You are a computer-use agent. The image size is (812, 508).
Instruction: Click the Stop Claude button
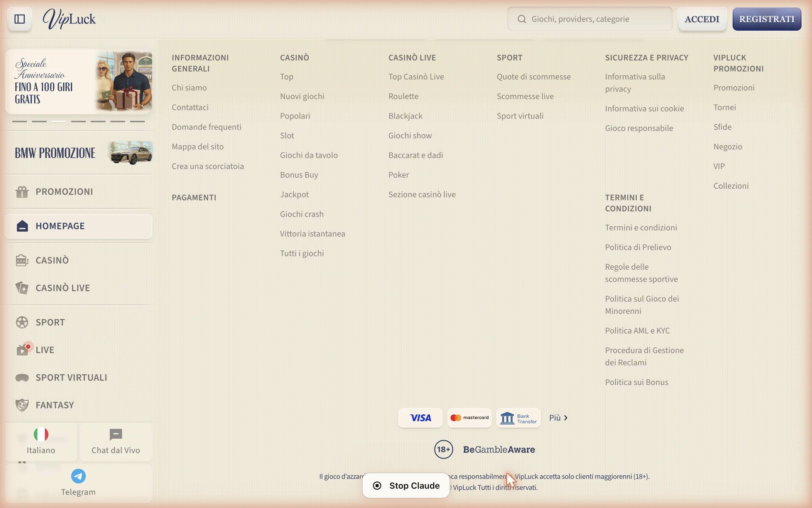tap(406, 486)
